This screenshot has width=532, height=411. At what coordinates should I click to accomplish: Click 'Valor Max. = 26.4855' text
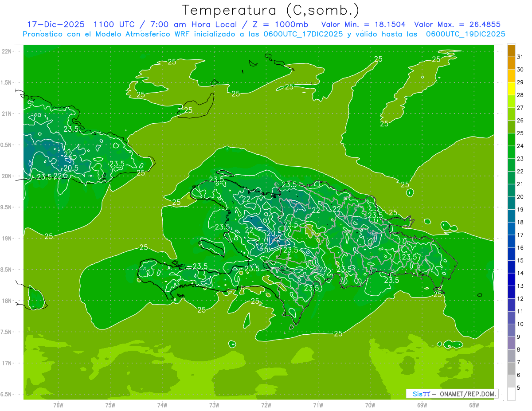coord(457,24)
